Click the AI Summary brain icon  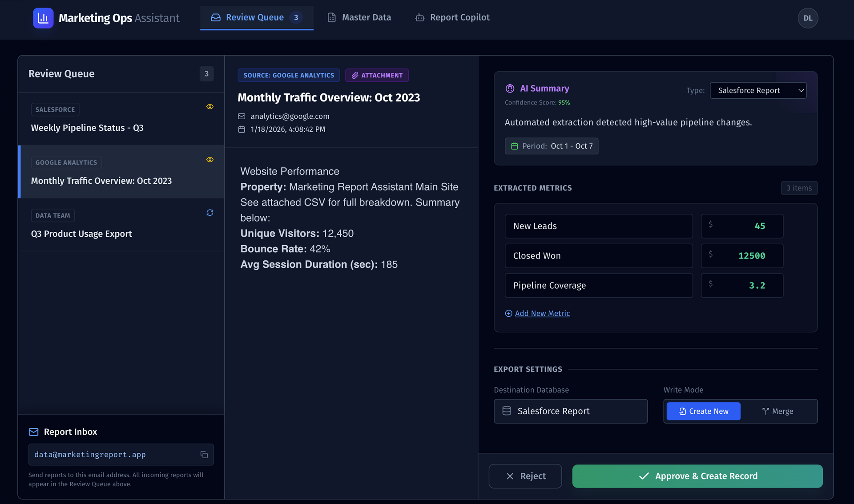(x=510, y=89)
